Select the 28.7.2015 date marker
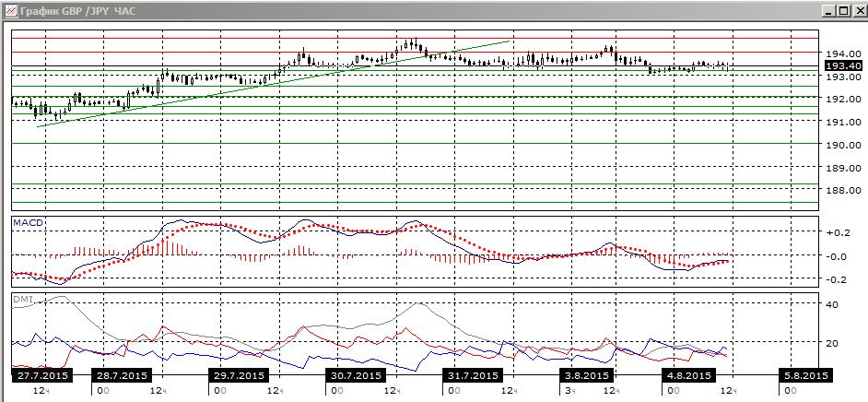Viewport: 868px width, 402px height. click(123, 375)
